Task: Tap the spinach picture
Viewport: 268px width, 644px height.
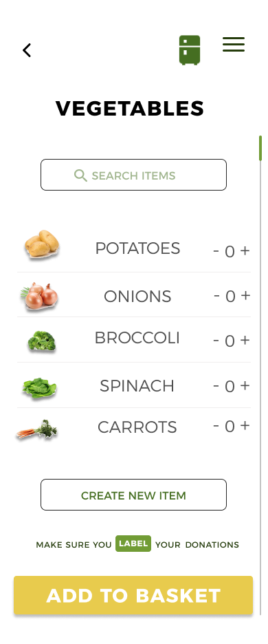Action: click(x=39, y=388)
